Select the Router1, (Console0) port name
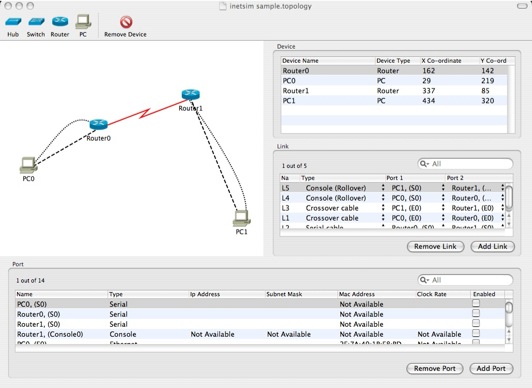 point(50,334)
